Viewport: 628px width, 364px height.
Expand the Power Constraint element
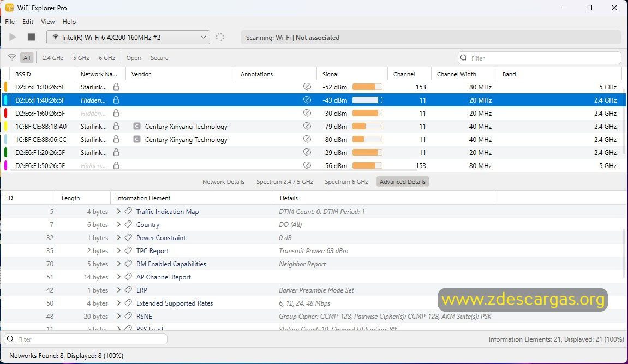[118, 237]
